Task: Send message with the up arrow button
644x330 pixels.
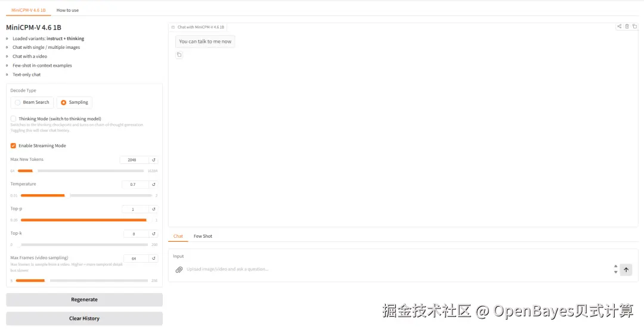Action: pyautogui.click(x=626, y=270)
